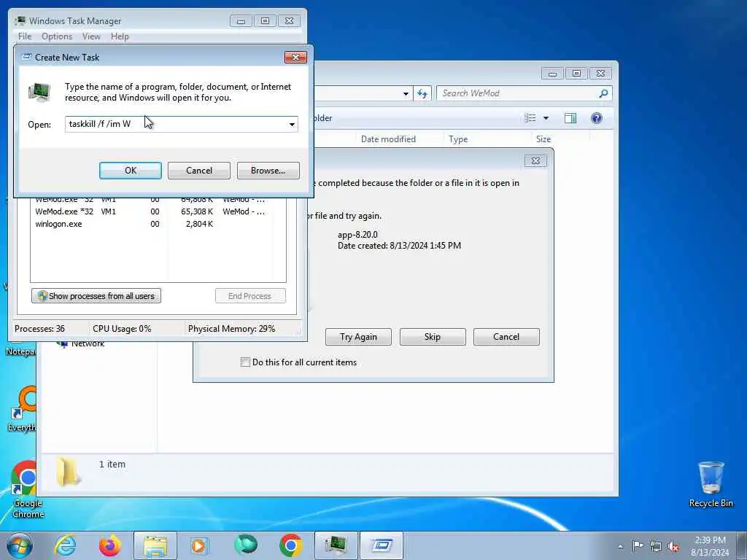
Task: Minimize the Task Manager window
Action: point(241,21)
